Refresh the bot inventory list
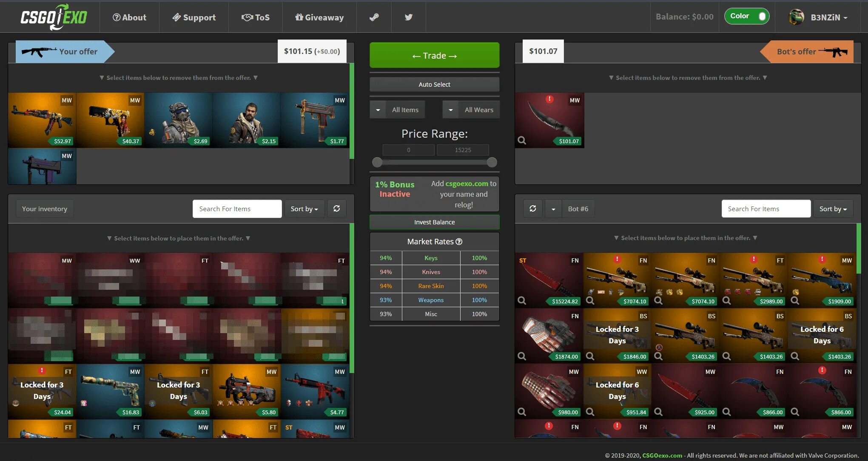The height and width of the screenshot is (461, 868). pyautogui.click(x=532, y=209)
